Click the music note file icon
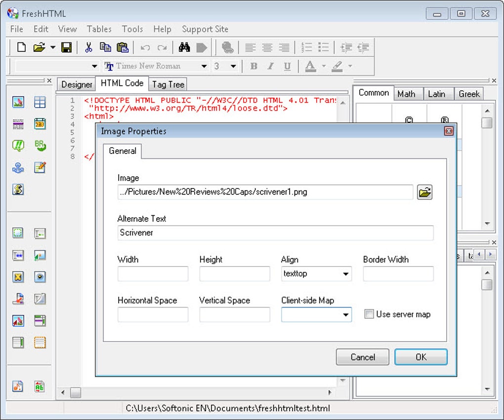504x420 pixels. [18, 386]
